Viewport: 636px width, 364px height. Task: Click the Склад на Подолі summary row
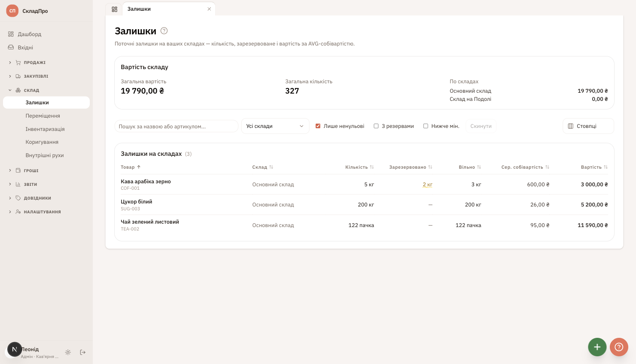coord(529,99)
